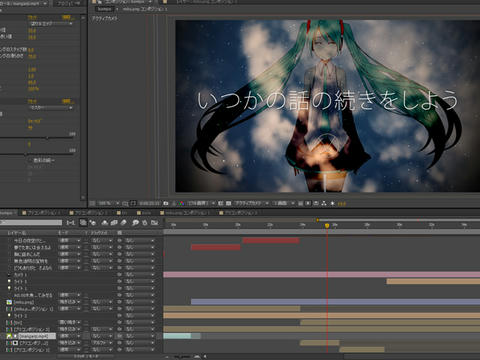480x360 pixels.
Task: Toggle preserve transparency for the miku.png layer
Action: coord(86,302)
